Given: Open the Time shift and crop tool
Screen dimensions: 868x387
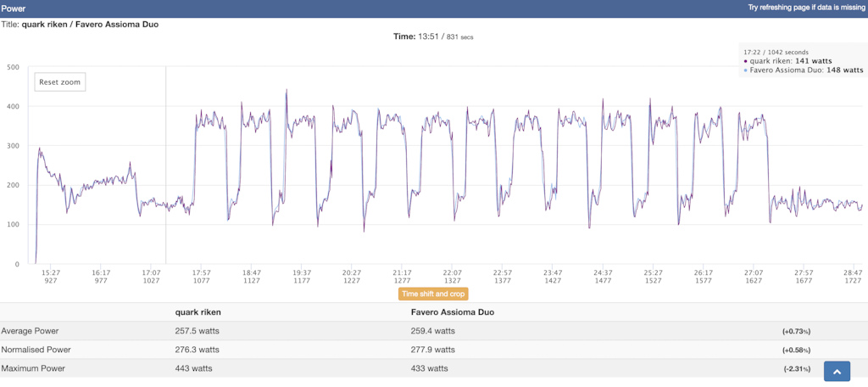Looking at the screenshot, I should tap(433, 294).
